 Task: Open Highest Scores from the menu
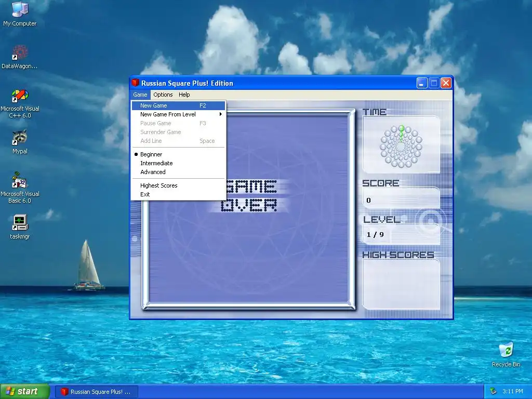[x=179, y=185]
